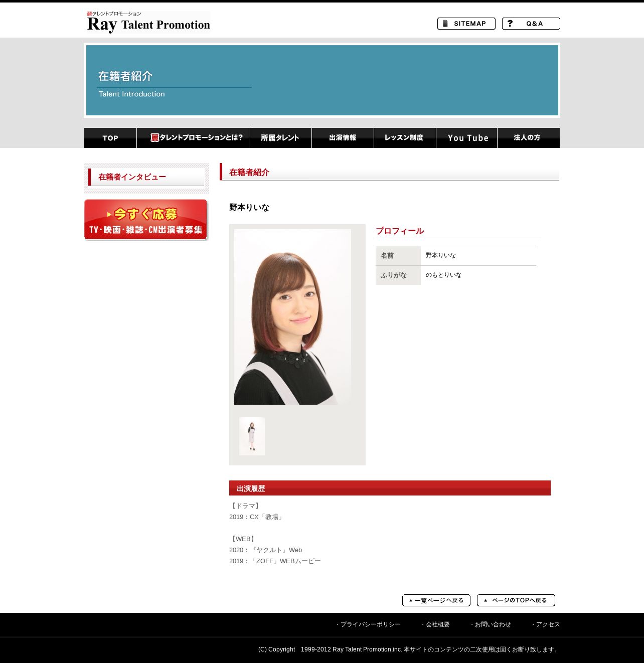The width and height of the screenshot is (644, 663).
Task: Click 2019：「ZOFF」WEBムービー text
Action: (275, 561)
